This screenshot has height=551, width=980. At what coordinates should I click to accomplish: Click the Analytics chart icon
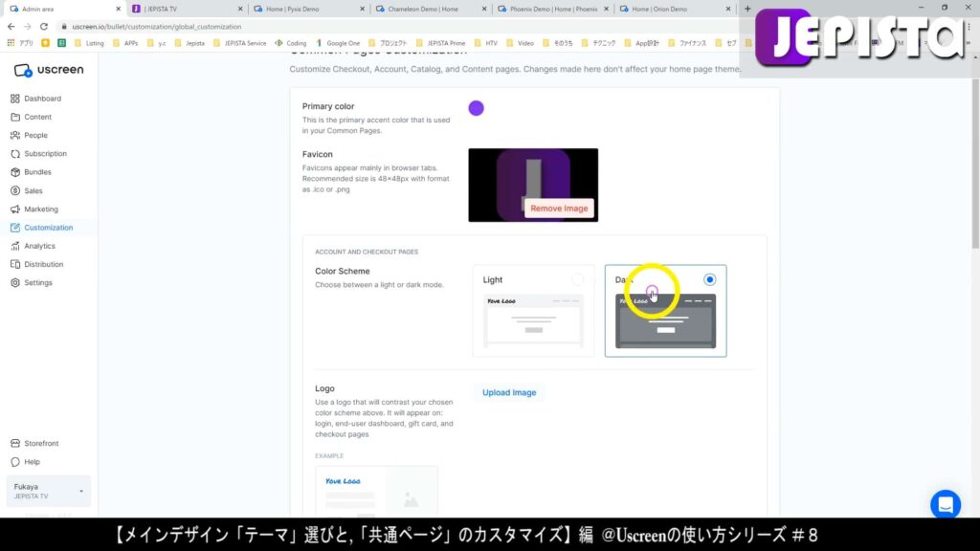[15, 246]
